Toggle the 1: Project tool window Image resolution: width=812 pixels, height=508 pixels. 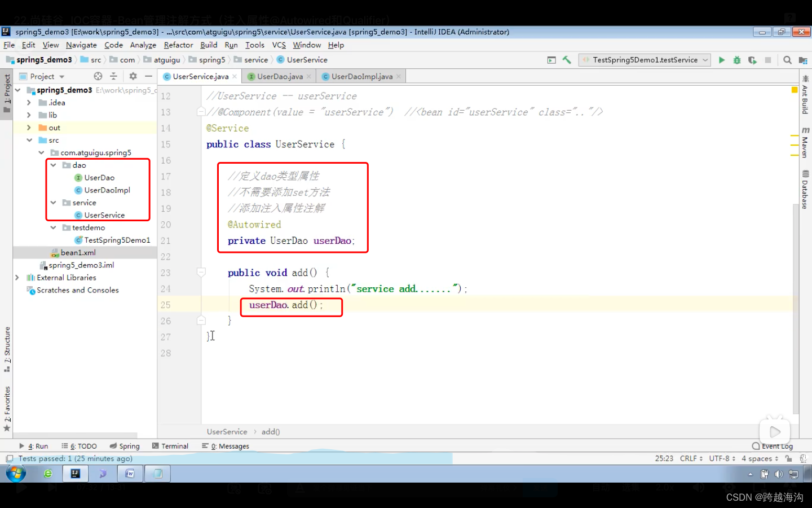coord(7,94)
